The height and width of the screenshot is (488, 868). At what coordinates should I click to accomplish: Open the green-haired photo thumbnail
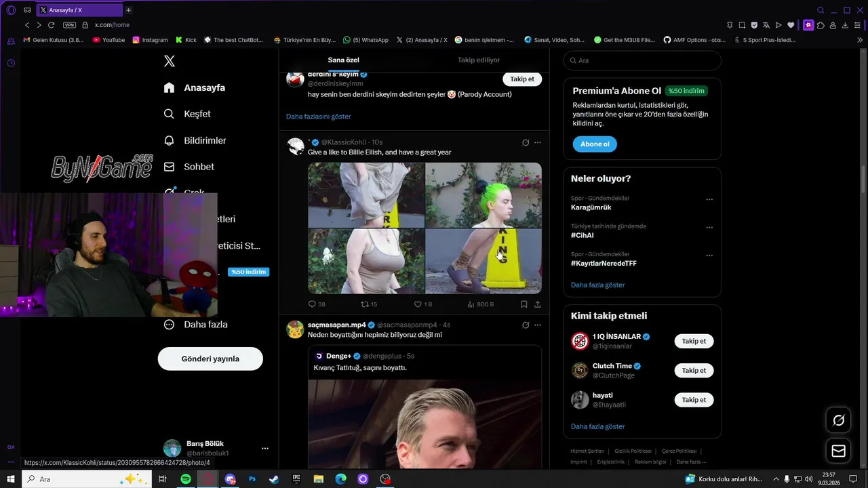[484, 195]
